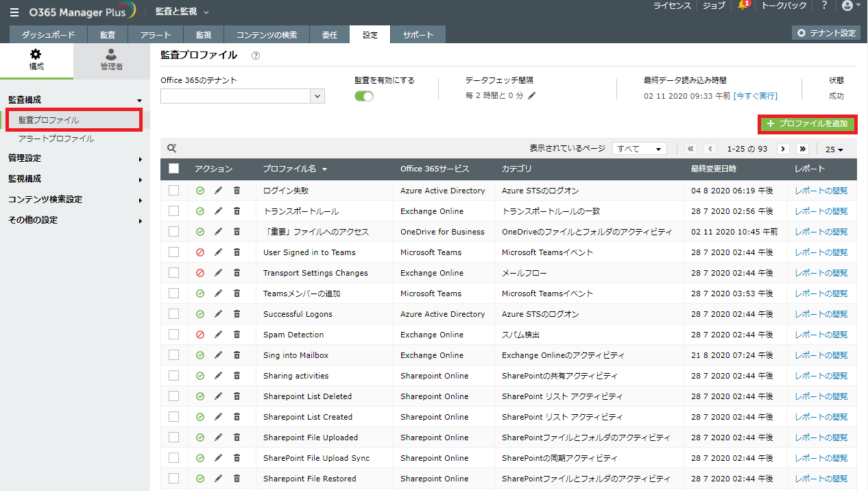
Task: Go to the last page of results
Action: (802, 149)
